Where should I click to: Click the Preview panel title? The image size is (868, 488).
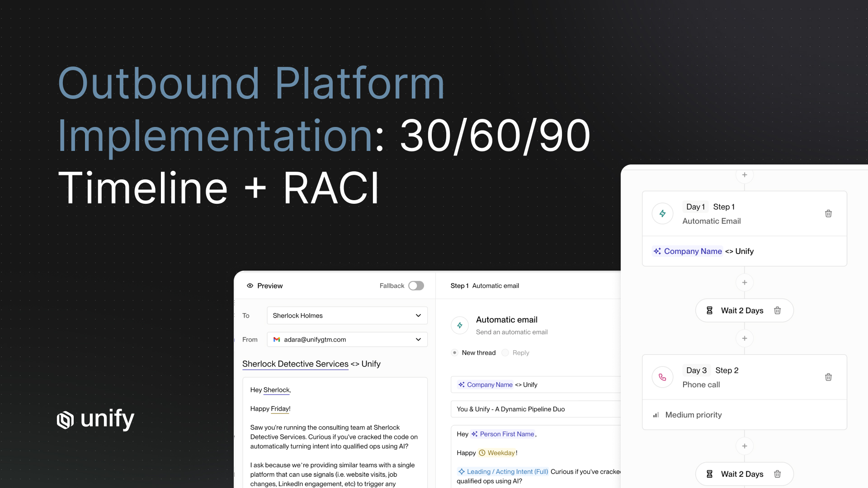[270, 286]
